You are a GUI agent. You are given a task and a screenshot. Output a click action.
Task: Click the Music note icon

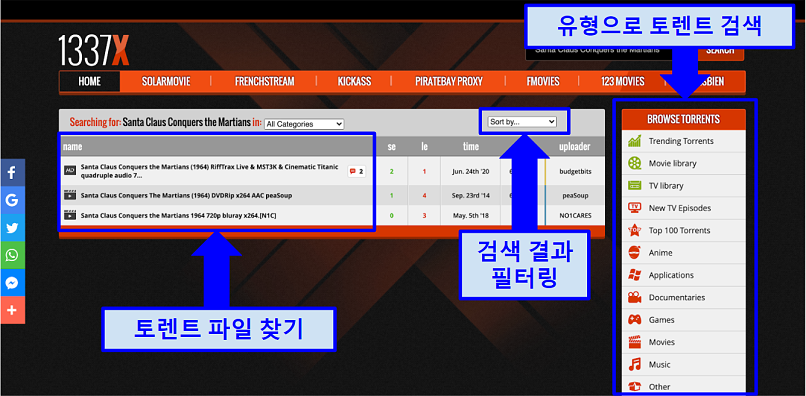pos(634,365)
